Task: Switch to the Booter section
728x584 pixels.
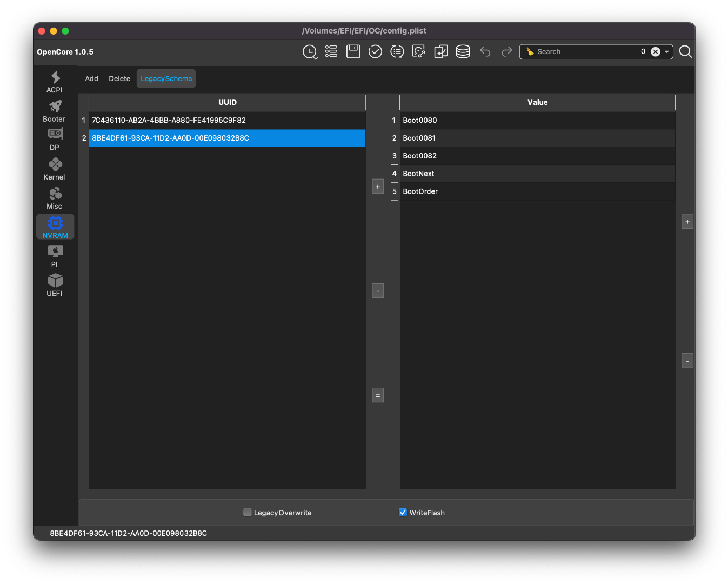Action: click(x=55, y=111)
